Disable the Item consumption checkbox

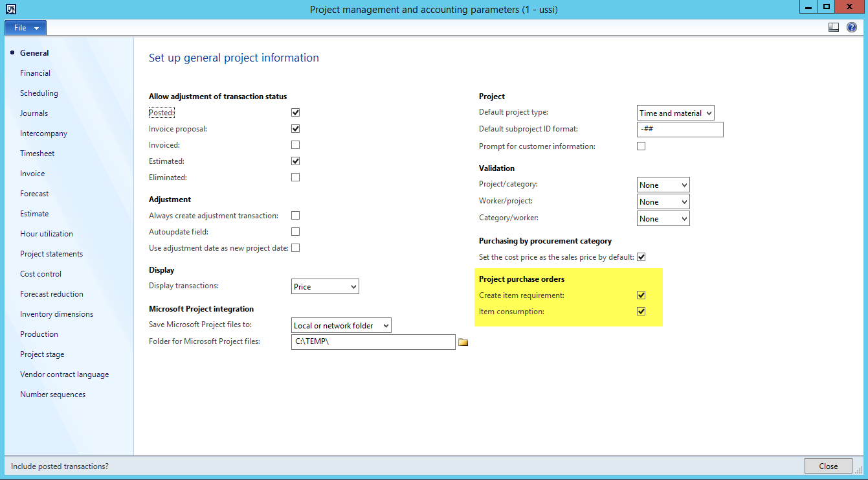[x=641, y=312]
